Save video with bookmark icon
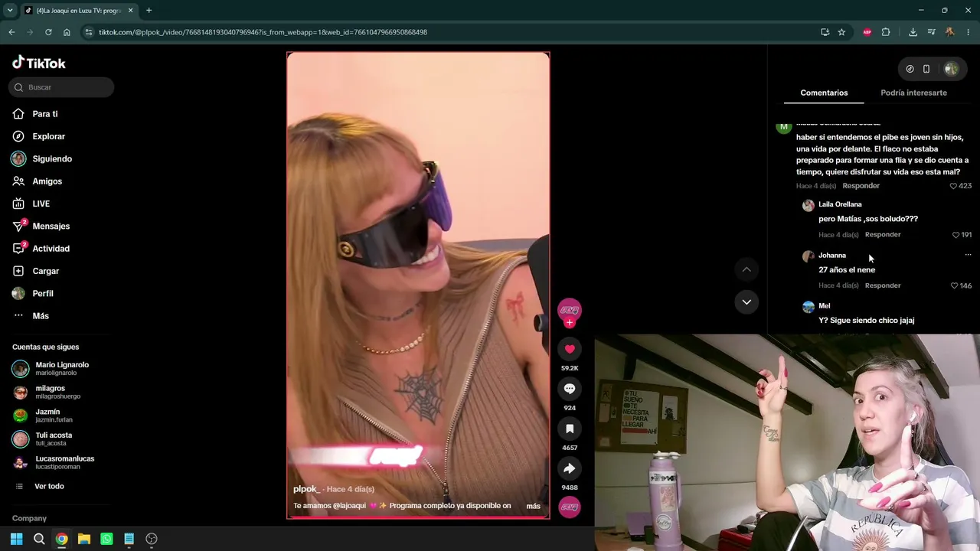 (570, 429)
